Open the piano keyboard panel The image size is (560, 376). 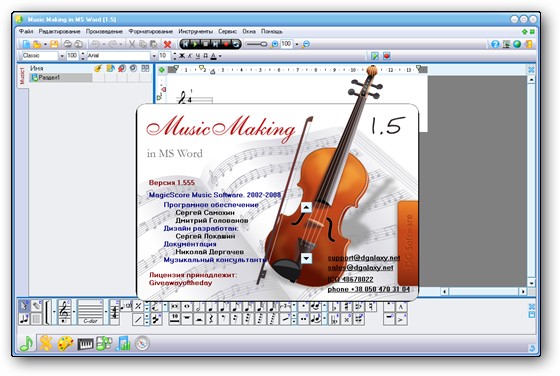85,344
